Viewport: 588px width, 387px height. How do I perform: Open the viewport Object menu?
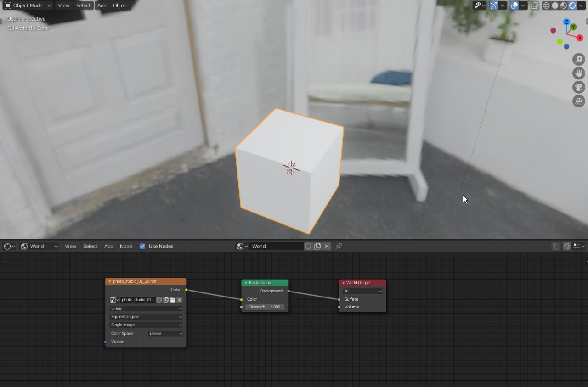(120, 6)
